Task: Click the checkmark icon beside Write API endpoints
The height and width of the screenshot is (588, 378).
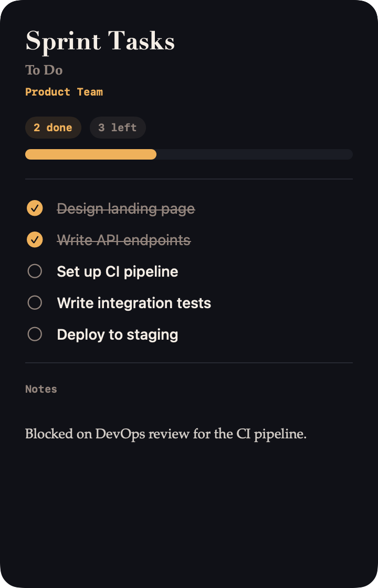Action: tap(35, 239)
